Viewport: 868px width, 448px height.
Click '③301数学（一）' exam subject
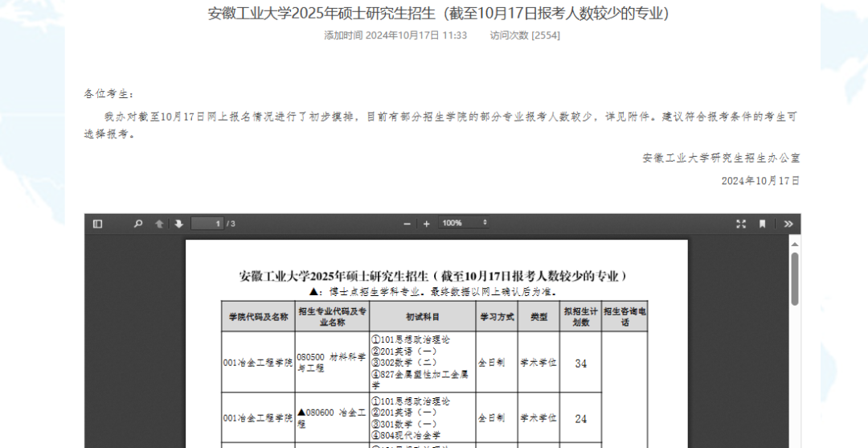click(404, 424)
